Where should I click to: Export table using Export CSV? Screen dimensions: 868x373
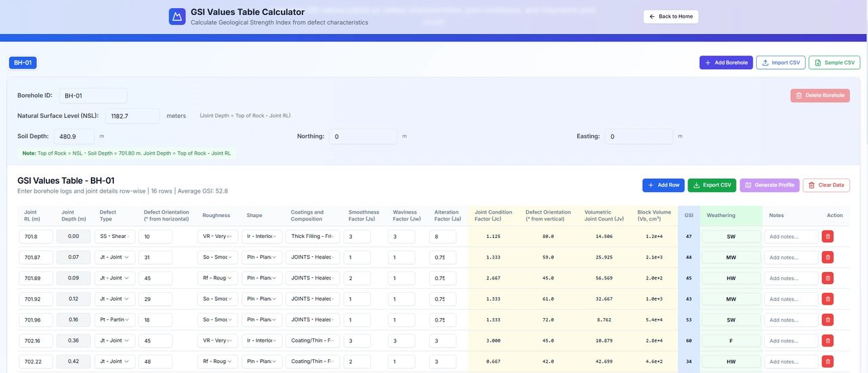coord(712,185)
